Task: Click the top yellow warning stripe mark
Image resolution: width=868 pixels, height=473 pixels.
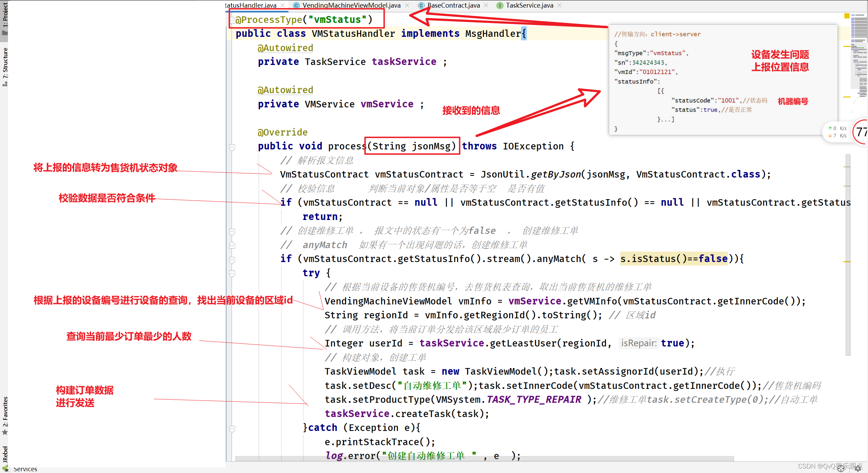Action: (847, 46)
